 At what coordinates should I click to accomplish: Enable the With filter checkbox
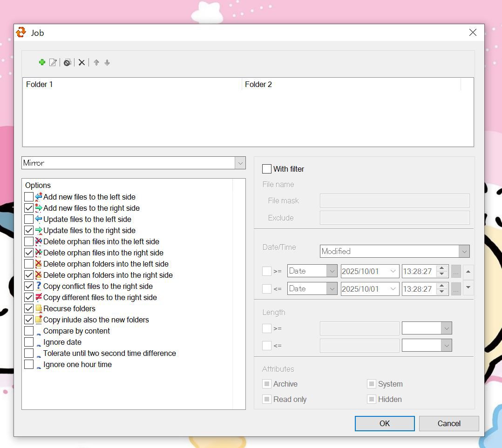pos(267,169)
